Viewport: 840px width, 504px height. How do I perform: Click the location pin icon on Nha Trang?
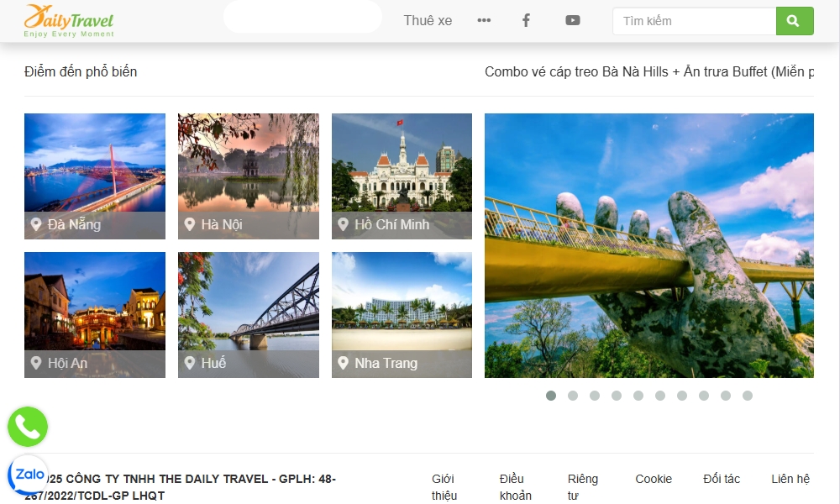point(342,363)
